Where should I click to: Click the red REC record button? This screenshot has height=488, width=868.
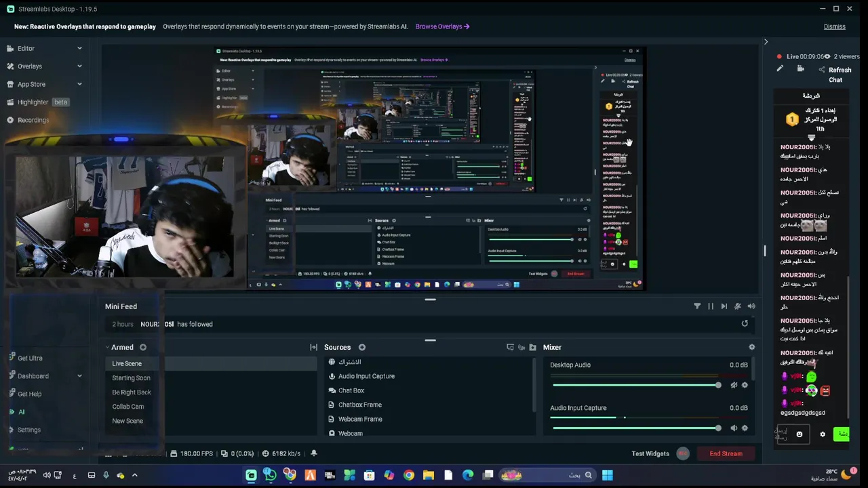click(683, 453)
